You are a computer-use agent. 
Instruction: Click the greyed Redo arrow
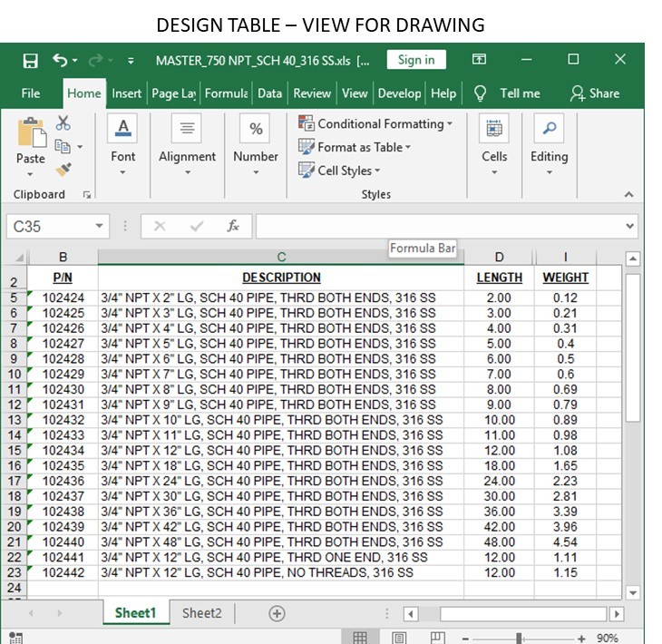tap(95, 61)
